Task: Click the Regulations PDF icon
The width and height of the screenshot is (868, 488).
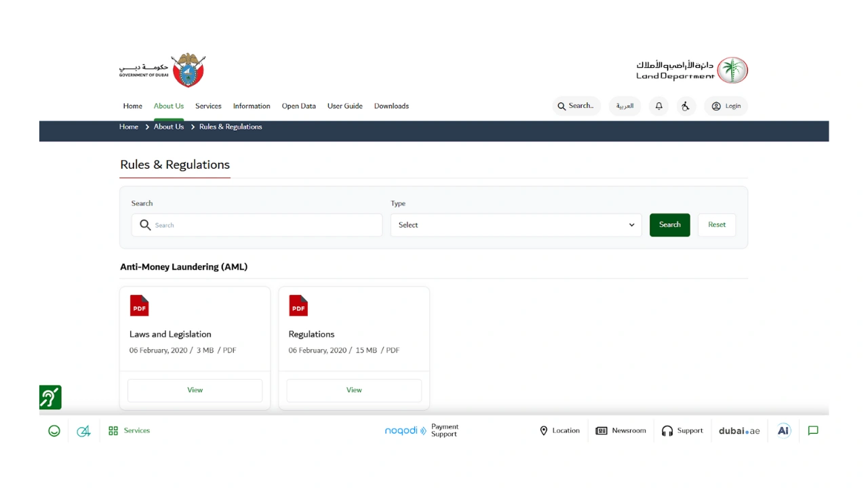Action: pyautogui.click(x=298, y=306)
